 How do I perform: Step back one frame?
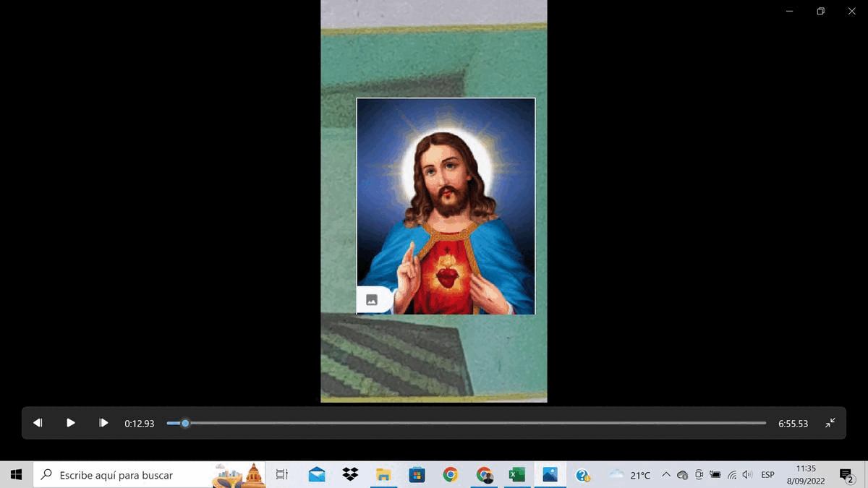[x=38, y=423]
